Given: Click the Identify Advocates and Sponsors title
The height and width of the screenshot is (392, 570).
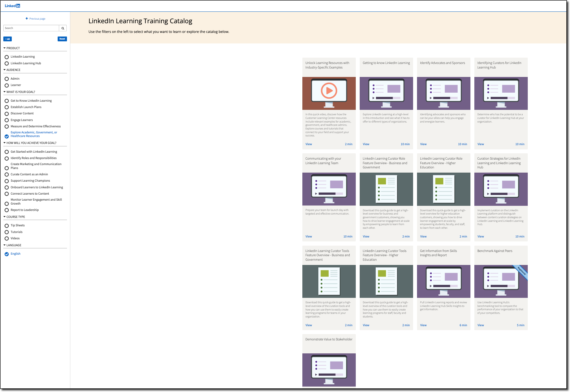Looking at the screenshot, I should coord(442,63).
